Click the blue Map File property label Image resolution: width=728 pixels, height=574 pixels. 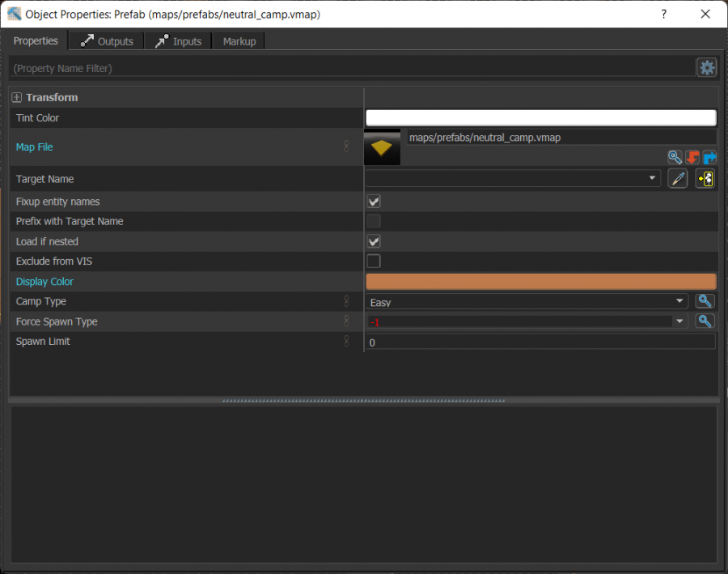tap(34, 147)
